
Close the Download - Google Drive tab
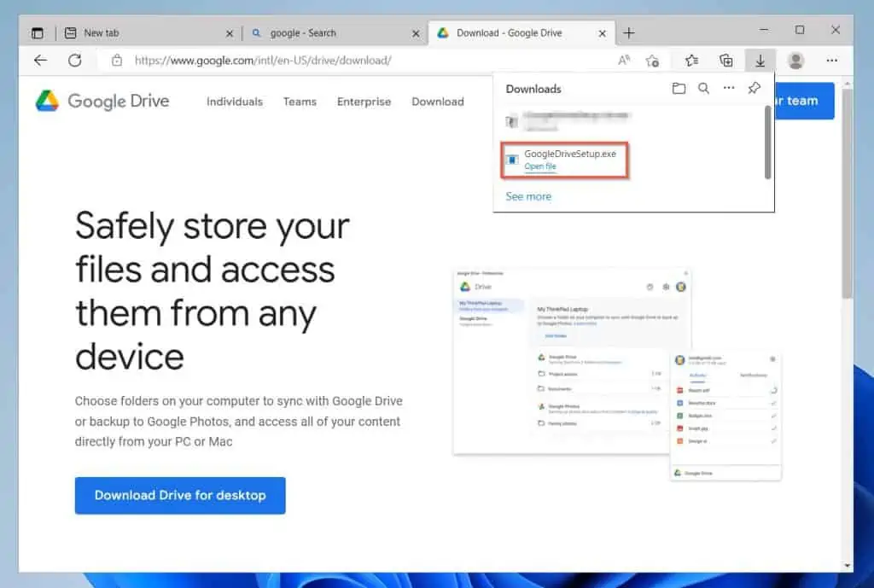pos(602,33)
